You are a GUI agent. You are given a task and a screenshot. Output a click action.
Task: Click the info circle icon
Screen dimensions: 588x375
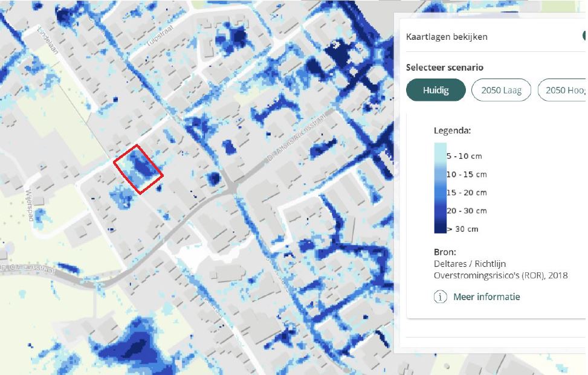pyautogui.click(x=441, y=296)
